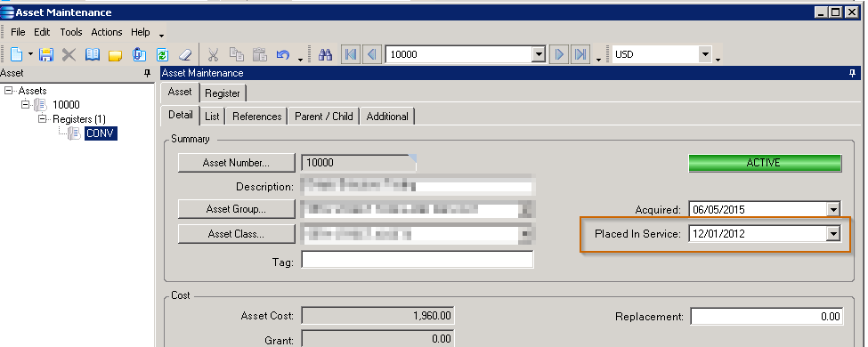Screen dimensions: 868x347
Task: Click the yellow sticky note icon
Action: [115, 55]
